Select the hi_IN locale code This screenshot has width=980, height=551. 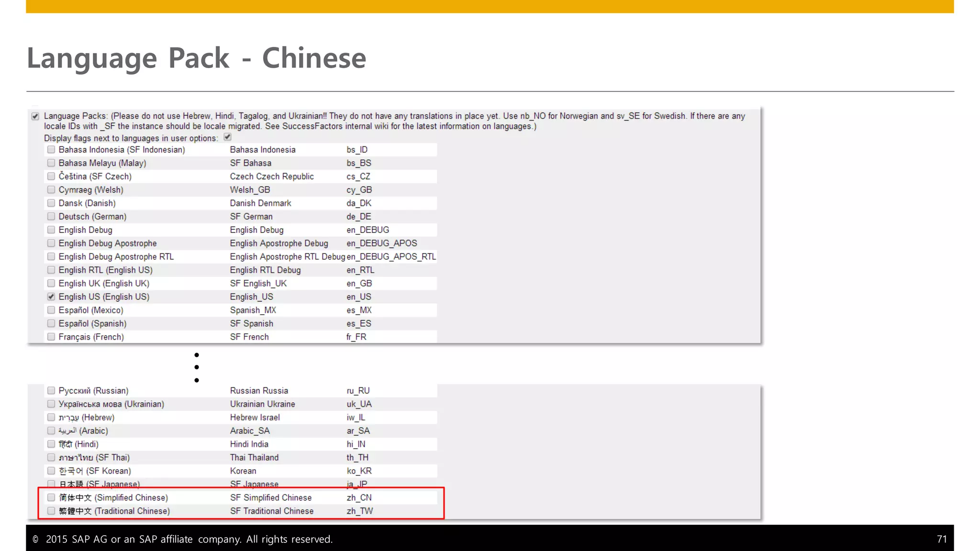356,445
